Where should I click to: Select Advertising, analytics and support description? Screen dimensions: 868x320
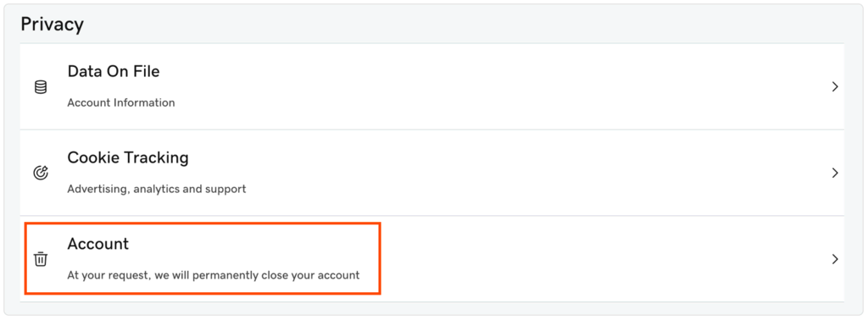click(x=157, y=189)
